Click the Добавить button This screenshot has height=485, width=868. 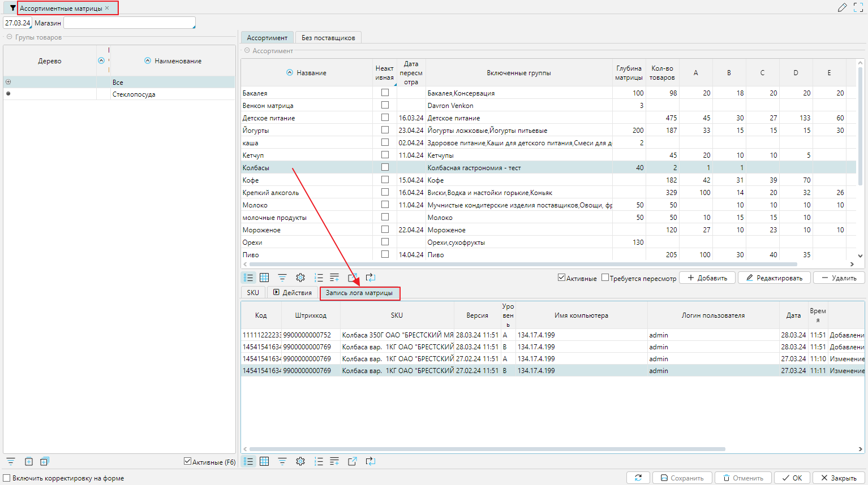[x=707, y=278]
